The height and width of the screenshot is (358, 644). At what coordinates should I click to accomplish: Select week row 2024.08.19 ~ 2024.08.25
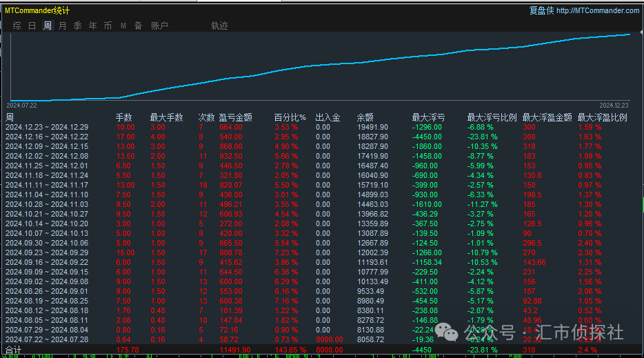(x=322, y=301)
